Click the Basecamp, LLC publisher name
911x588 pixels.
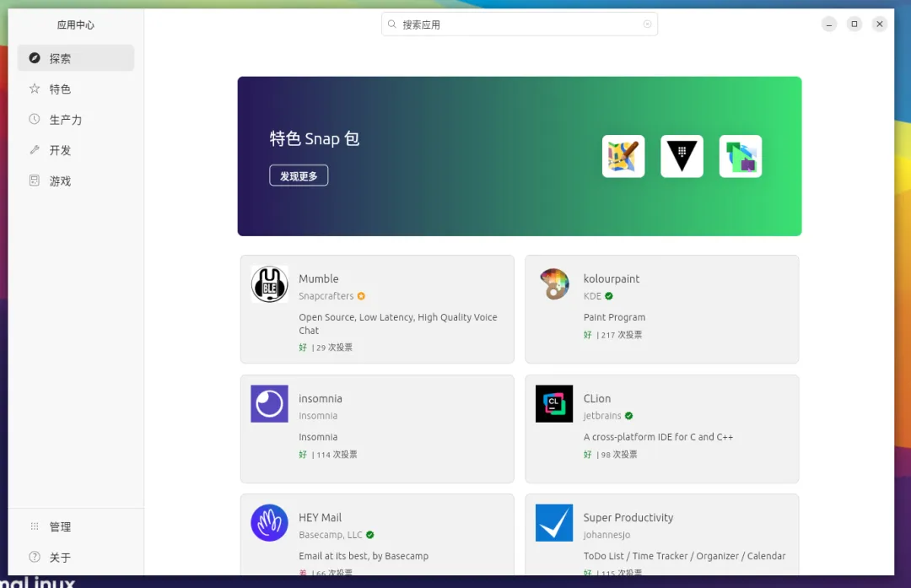pos(331,535)
